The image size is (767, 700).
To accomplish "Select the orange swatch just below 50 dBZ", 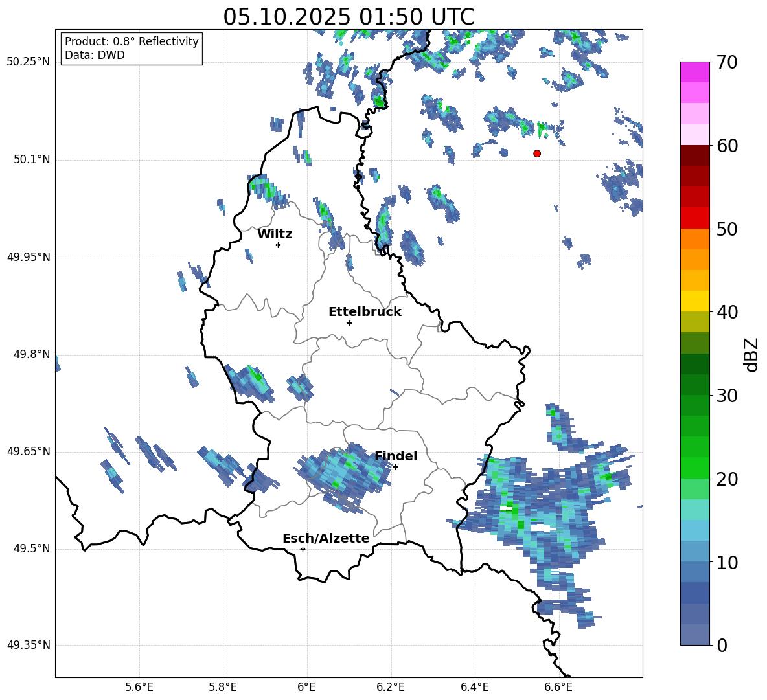I will point(695,239).
